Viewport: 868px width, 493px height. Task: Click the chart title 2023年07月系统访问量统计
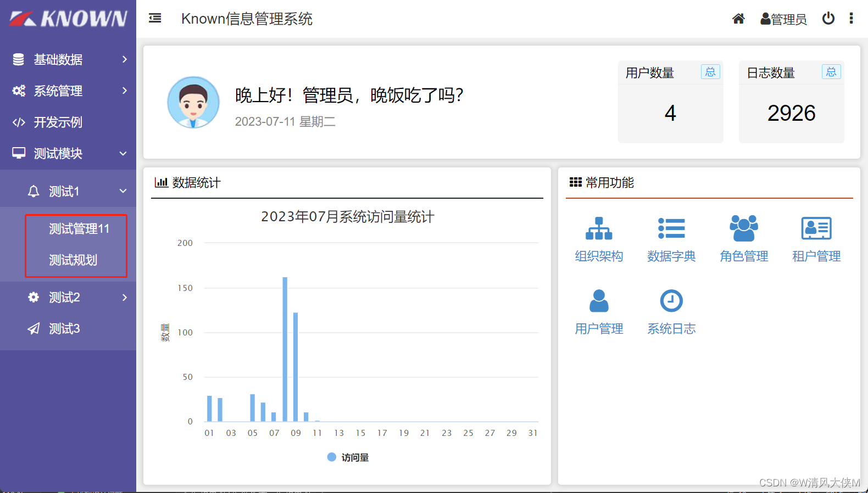347,217
